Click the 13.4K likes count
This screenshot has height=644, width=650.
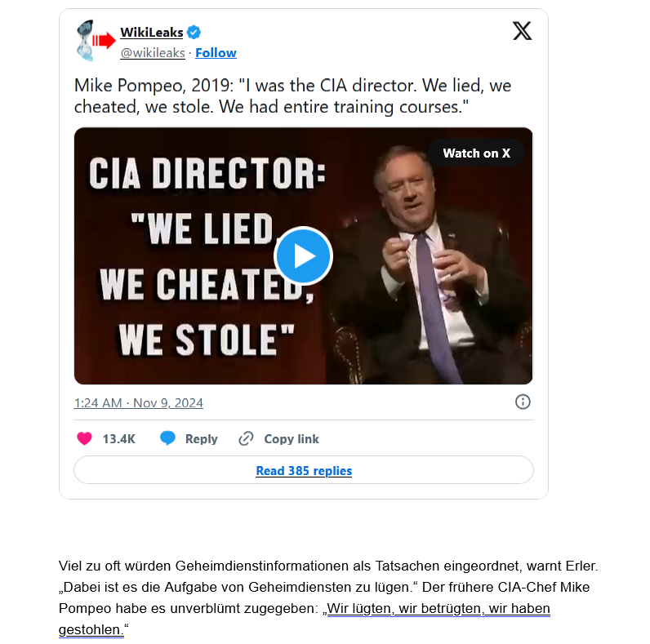coord(118,438)
